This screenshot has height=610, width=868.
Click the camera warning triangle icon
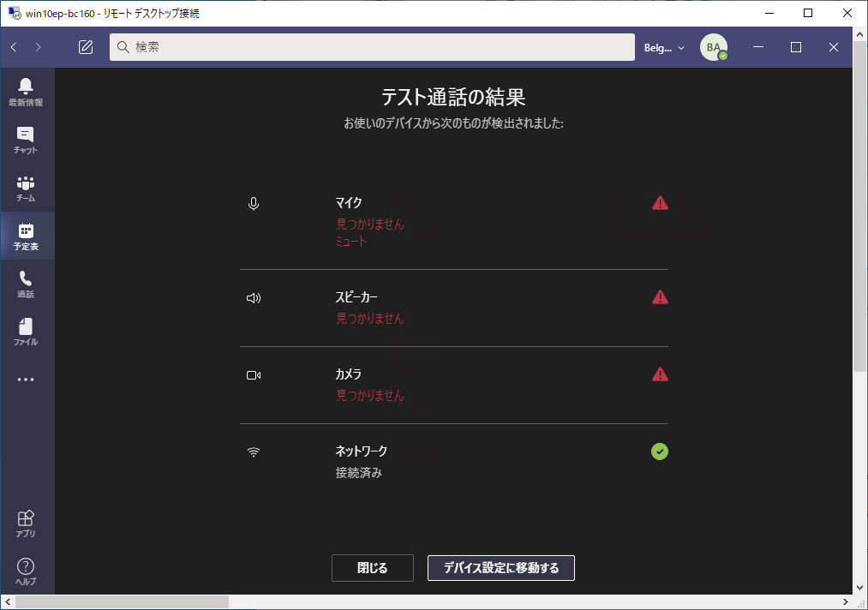pyautogui.click(x=660, y=374)
